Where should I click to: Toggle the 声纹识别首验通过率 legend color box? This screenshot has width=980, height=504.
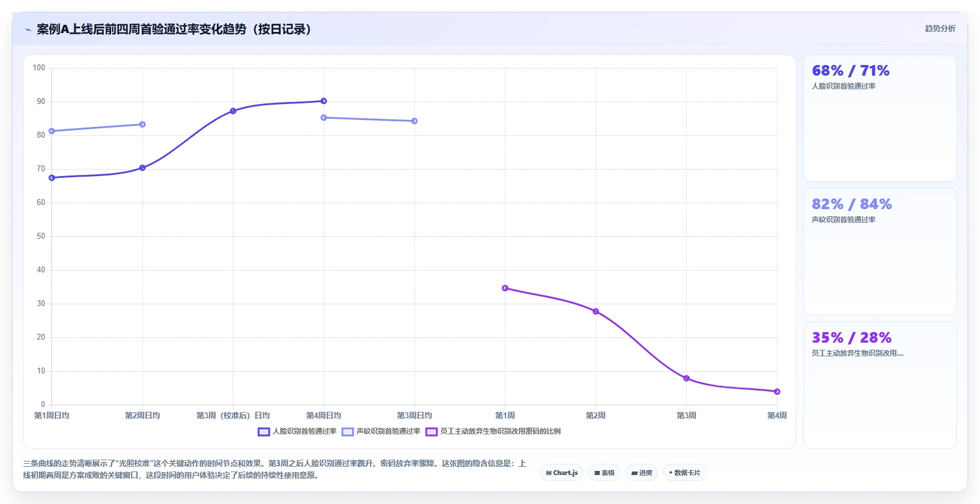(348, 432)
